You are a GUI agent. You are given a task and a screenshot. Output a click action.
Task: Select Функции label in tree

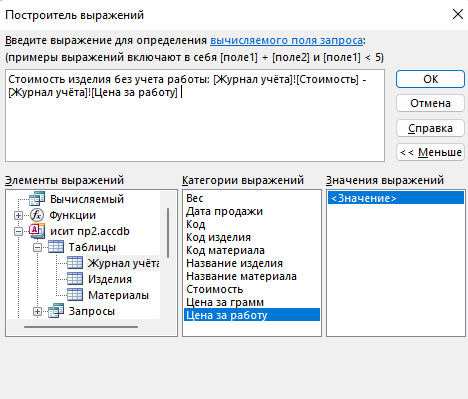(x=73, y=215)
